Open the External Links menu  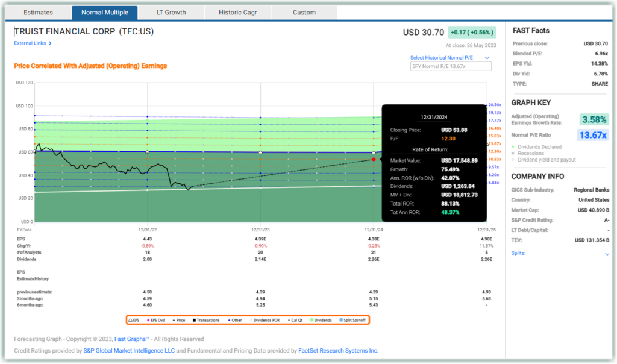click(33, 43)
